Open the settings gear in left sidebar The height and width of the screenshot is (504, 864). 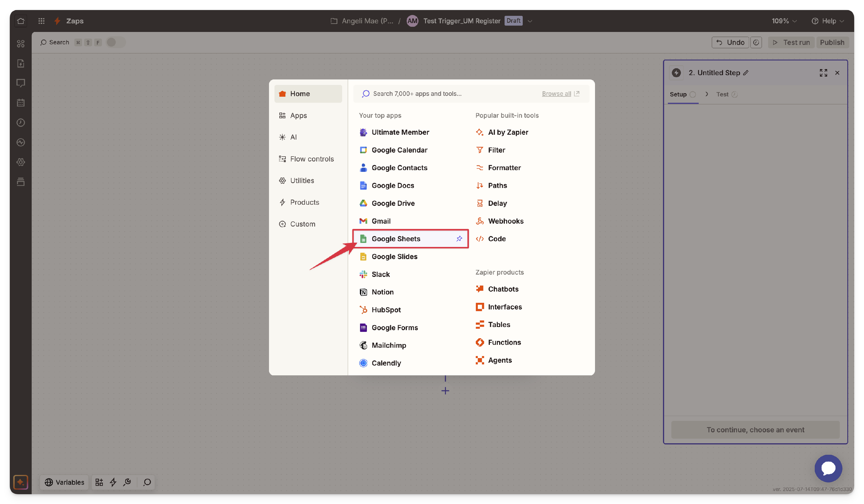(20, 162)
